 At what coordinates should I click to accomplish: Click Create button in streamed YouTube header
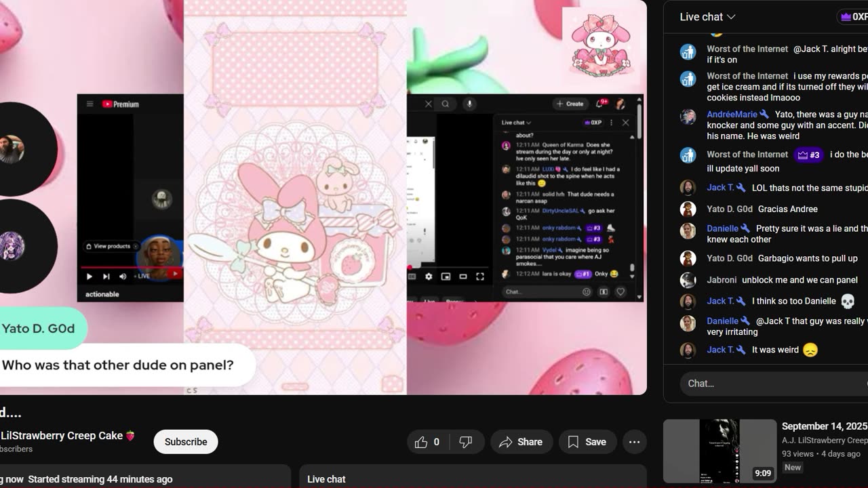tap(570, 104)
